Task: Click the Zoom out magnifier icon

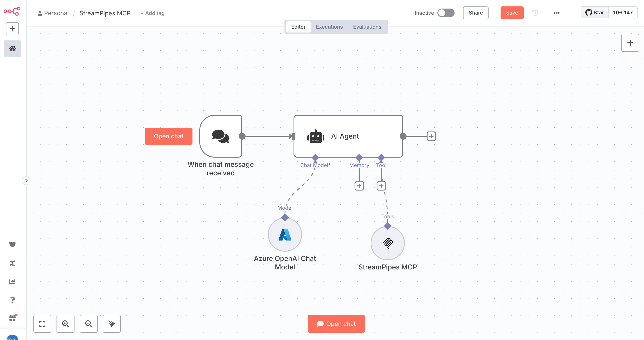Action: tap(88, 324)
